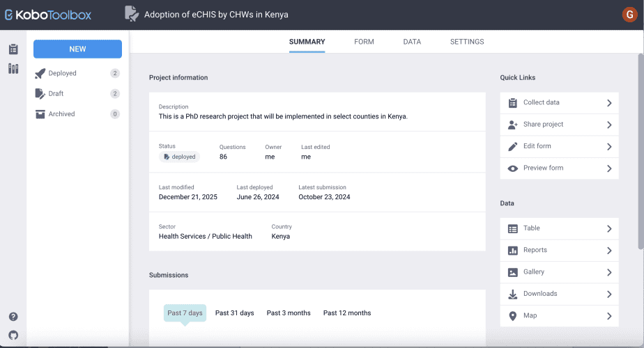This screenshot has height=348, width=644.
Task: Open the GitHub icon in sidebar
Action: (x=13, y=335)
